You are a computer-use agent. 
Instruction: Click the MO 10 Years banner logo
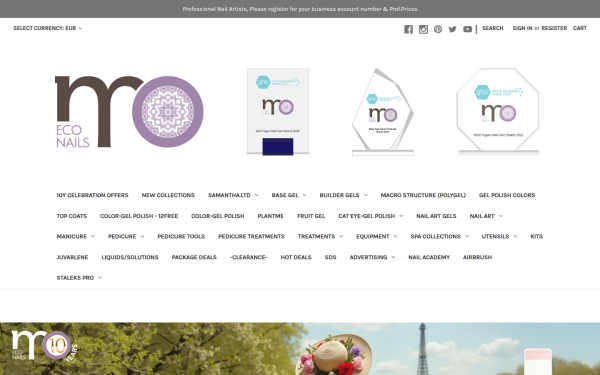[x=44, y=346]
